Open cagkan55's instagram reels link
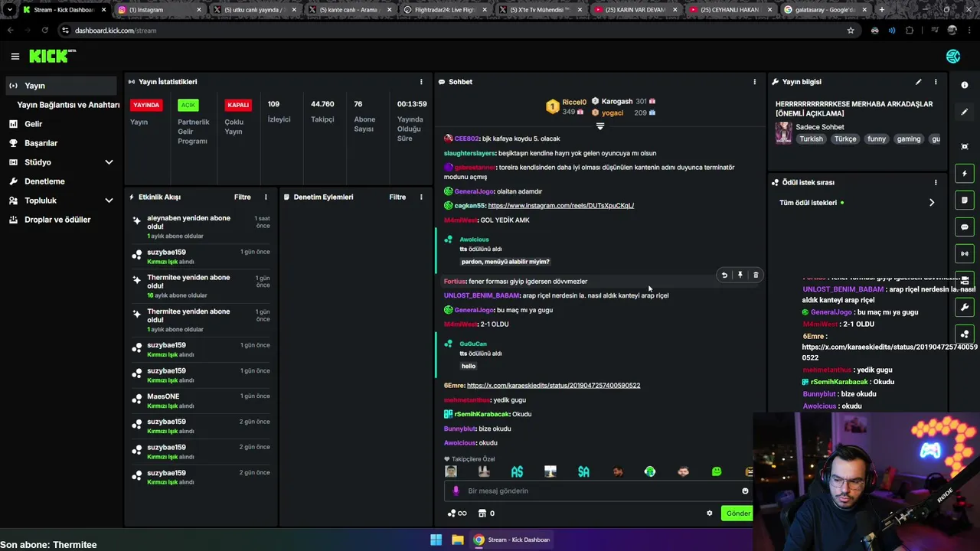The width and height of the screenshot is (980, 551). [560, 206]
